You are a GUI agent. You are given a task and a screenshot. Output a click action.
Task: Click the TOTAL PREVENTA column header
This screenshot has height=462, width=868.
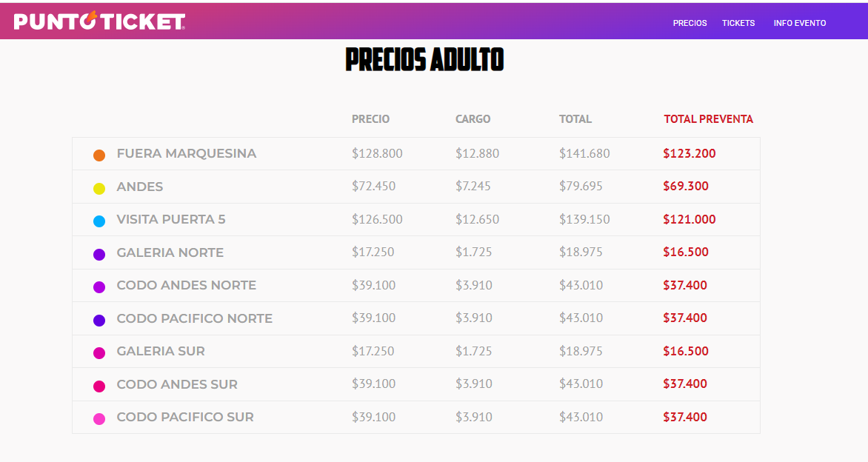(708, 118)
